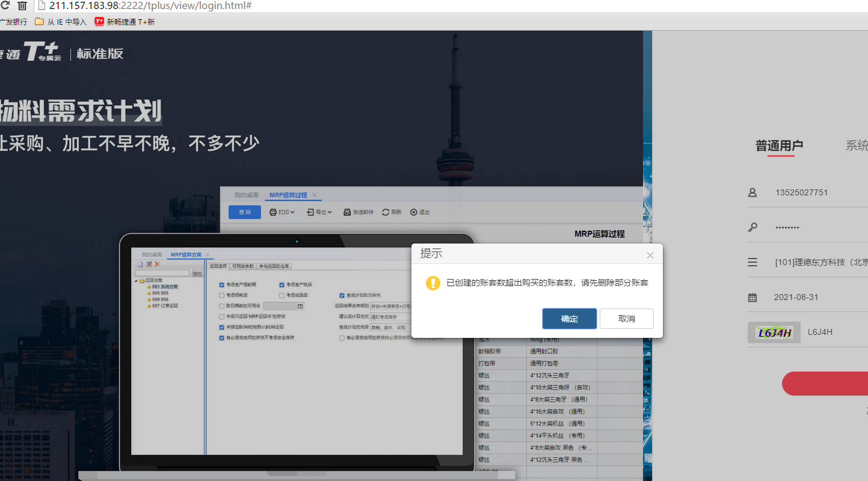Refresh the L6J4H captcha image
868x481 pixels.
click(774, 332)
